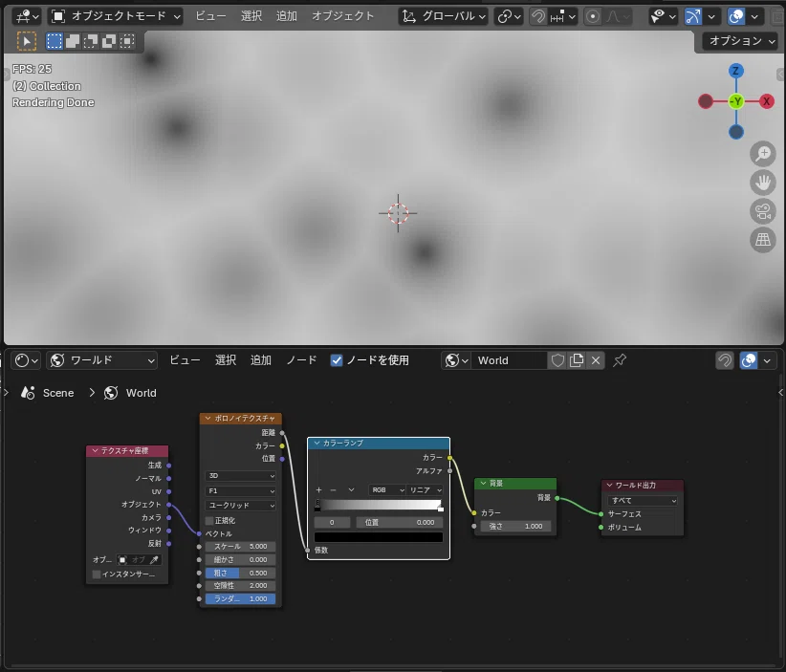
Task: Open the オプション dropdown
Action: tap(741, 41)
